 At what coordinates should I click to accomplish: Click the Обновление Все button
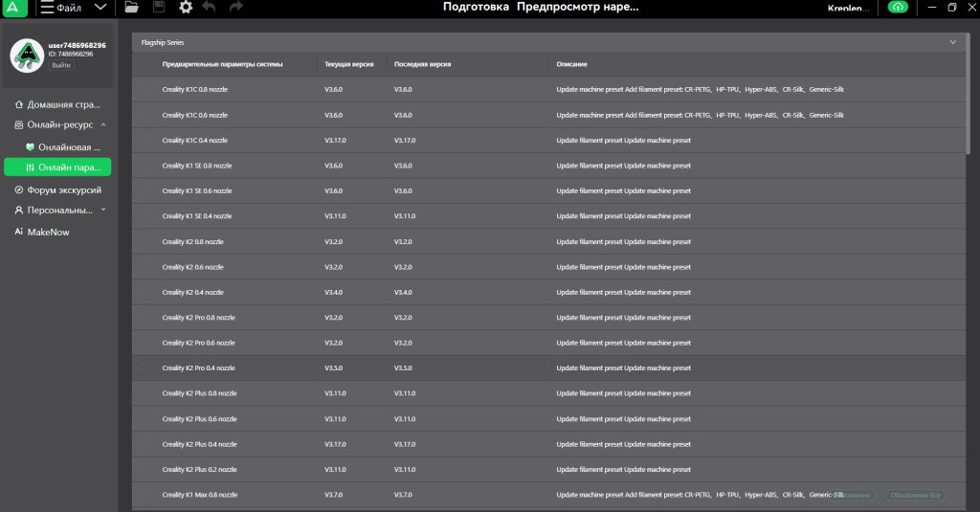[917, 495]
